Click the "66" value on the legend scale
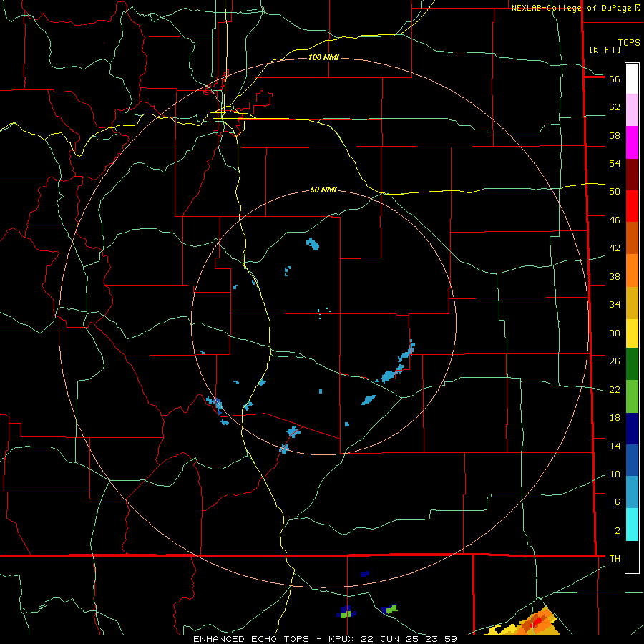 (615, 79)
